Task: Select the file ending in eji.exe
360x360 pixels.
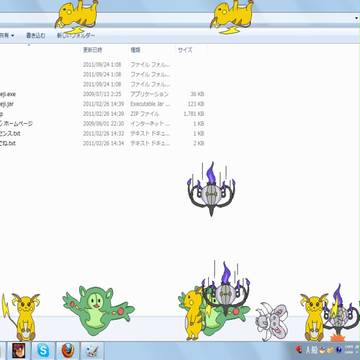Action: pyautogui.click(x=8, y=94)
